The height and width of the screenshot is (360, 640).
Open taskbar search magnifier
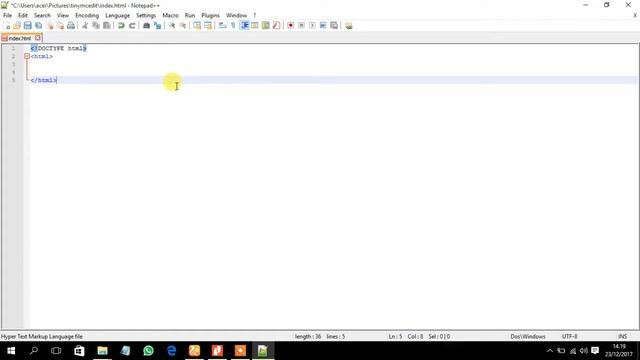pyautogui.click(x=34, y=351)
